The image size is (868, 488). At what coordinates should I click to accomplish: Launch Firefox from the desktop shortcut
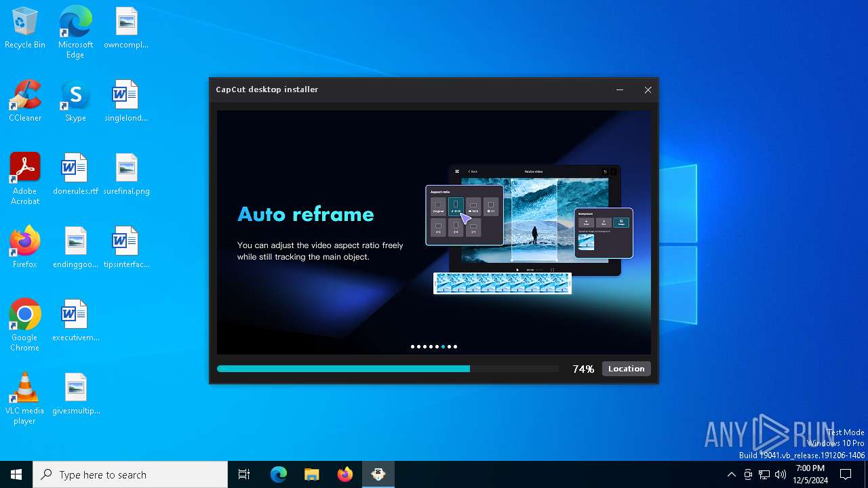click(x=25, y=248)
